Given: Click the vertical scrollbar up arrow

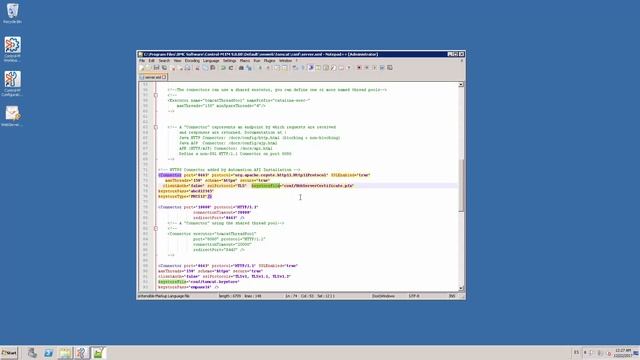Looking at the screenshot, I should [x=460, y=84].
